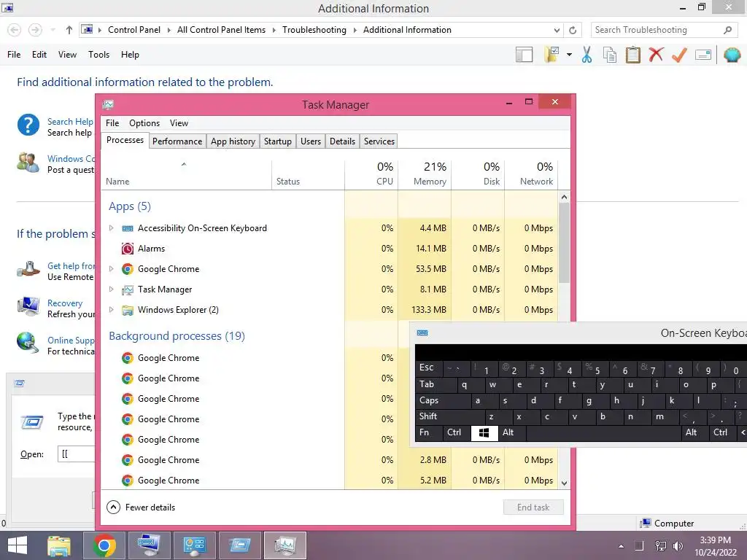Sort processes by Memory column
The height and width of the screenshot is (560, 747).
tap(425, 174)
